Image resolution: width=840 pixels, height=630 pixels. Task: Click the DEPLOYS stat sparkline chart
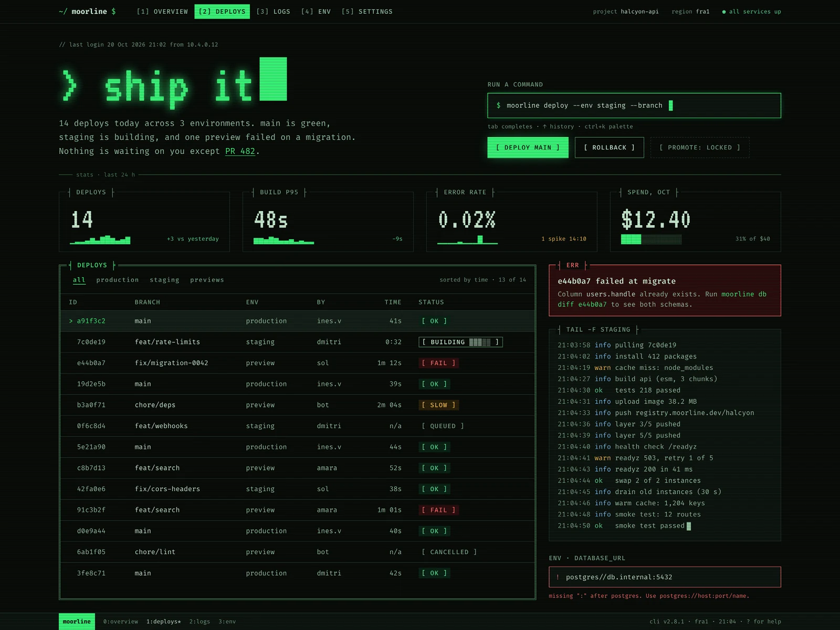click(x=100, y=239)
